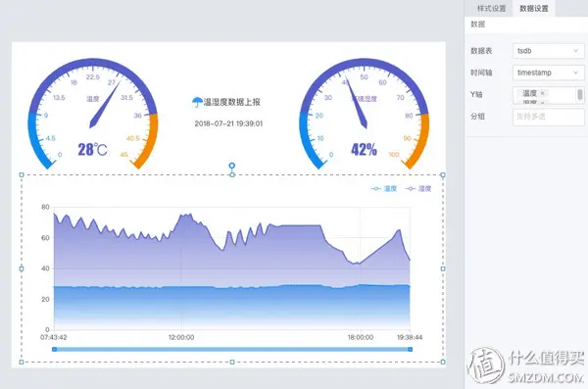Screen dimensions: 588x389
Task: Click the 温度 label inside the left gauge
Action: click(x=93, y=99)
